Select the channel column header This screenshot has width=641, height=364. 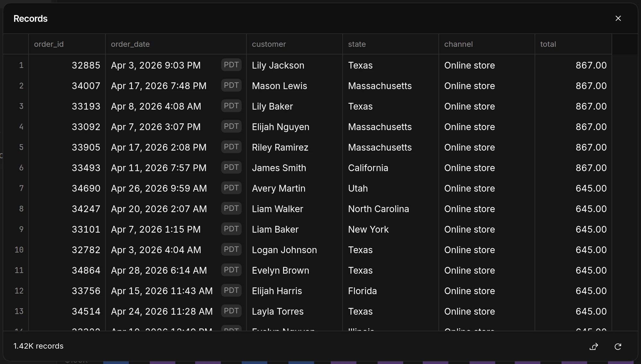tap(487, 44)
